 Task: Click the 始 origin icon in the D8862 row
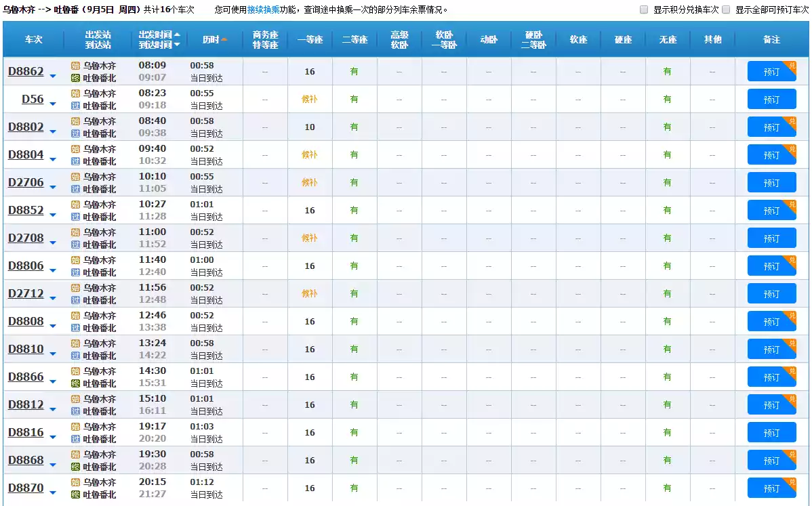coord(76,66)
